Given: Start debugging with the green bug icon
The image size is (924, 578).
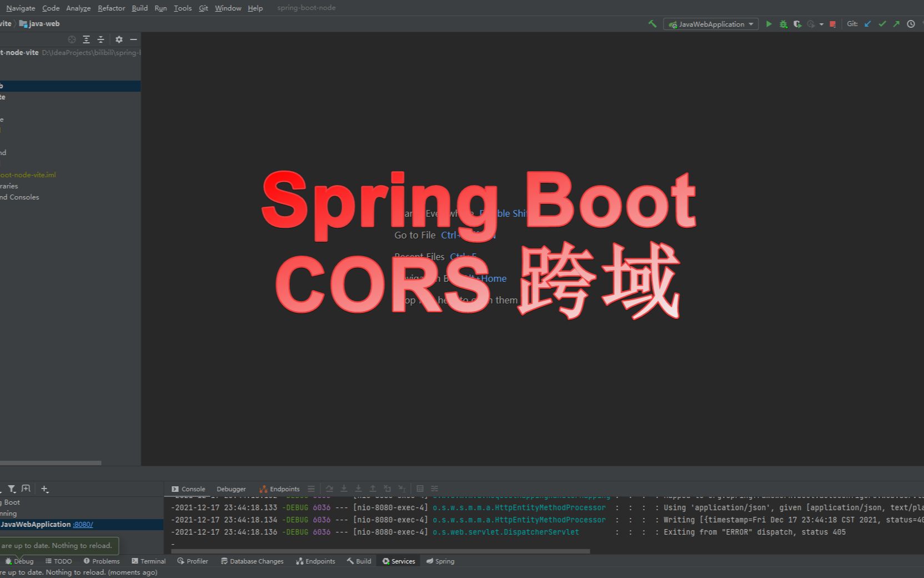Looking at the screenshot, I should [x=784, y=24].
